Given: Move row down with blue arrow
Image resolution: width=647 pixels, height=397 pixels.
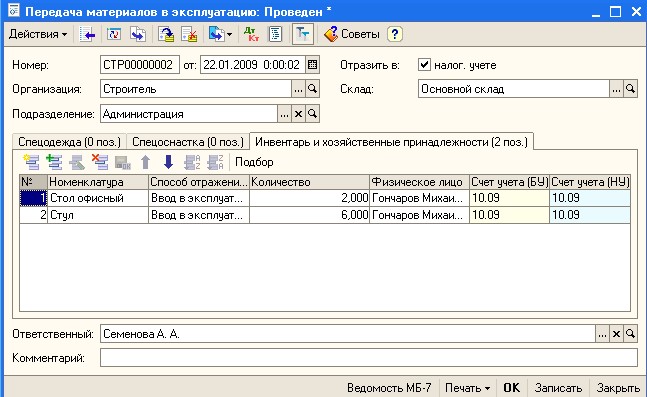Looking at the screenshot, I should coord(168,162).
